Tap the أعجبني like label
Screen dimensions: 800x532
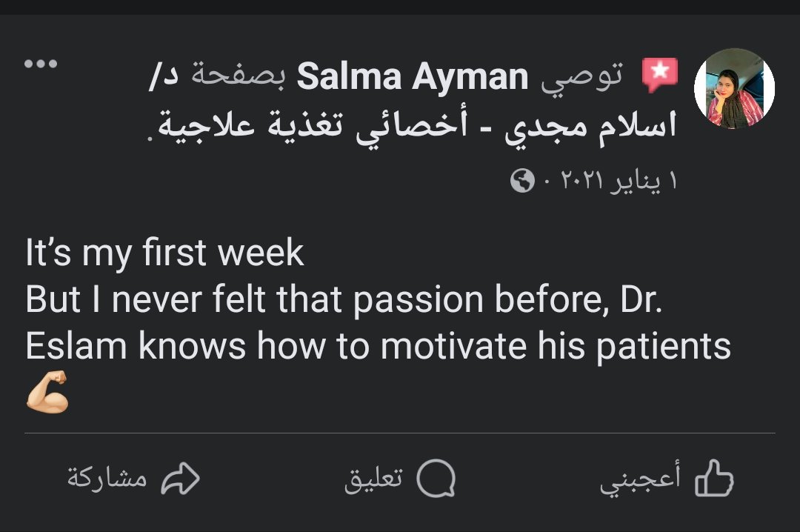coord(639,479)
